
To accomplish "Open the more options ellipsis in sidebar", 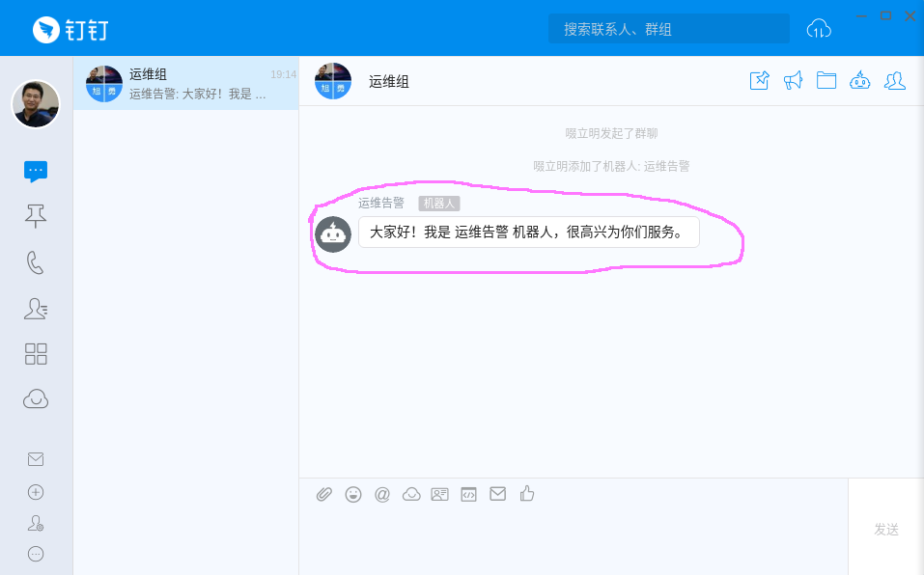I will [36, 554].
